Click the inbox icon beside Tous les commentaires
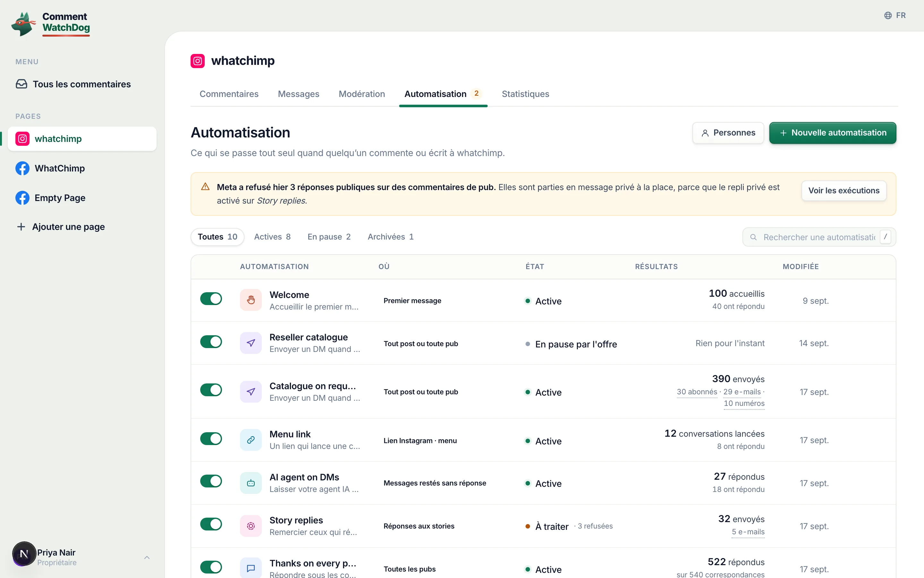The width and height of the screenshot is (924, 578). (21, 84)
